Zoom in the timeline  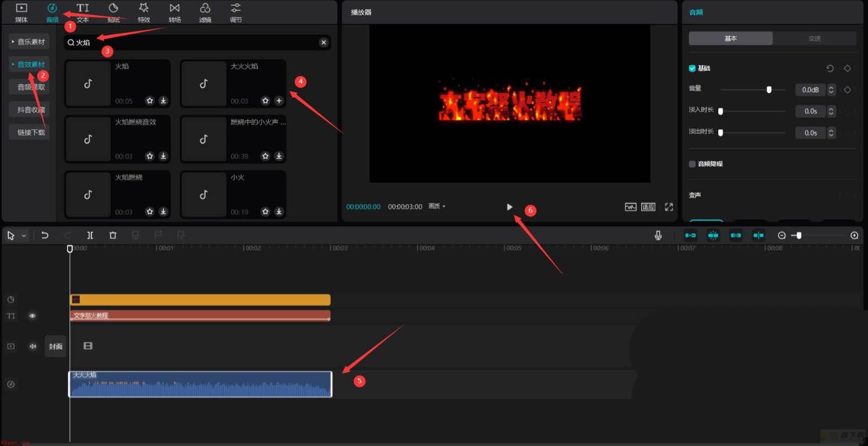pyautogui.click(x=854, y=235)
